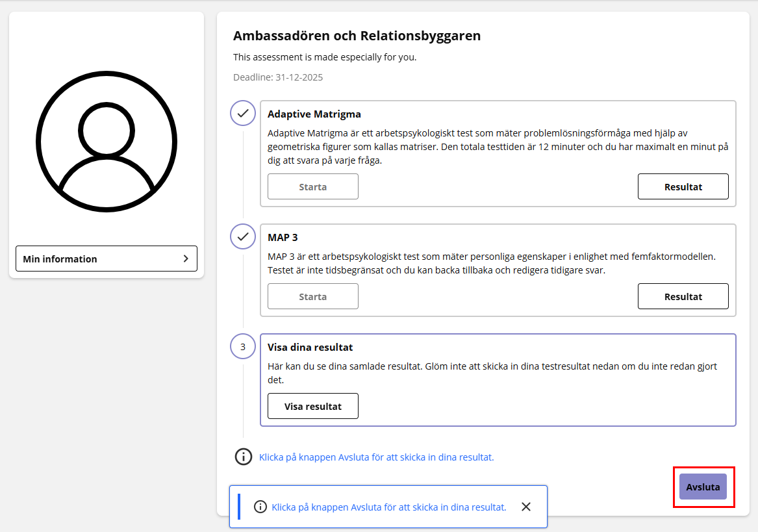Click the Adaptive Matrigma heading

(x=314, y=114)
